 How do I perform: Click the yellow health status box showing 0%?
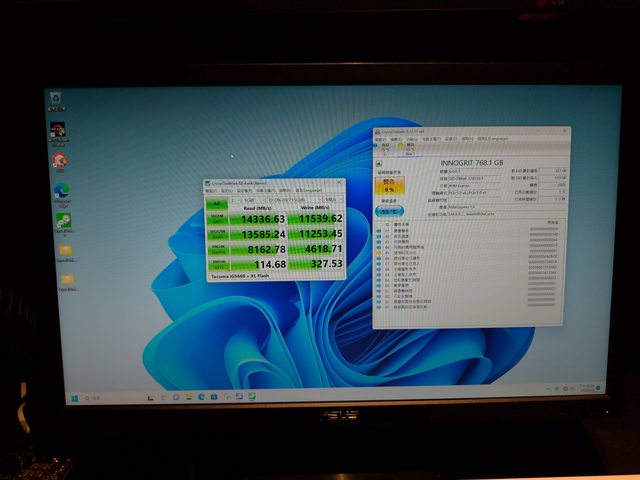[x=389, y=187]
